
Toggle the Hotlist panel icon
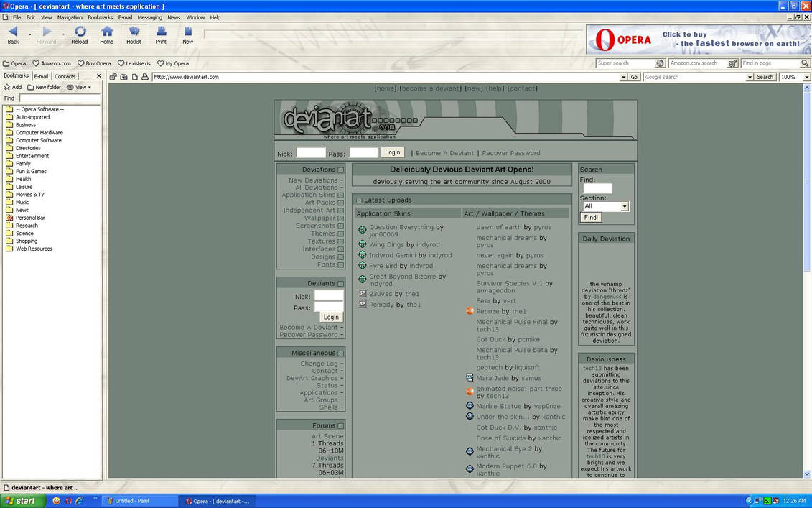pyautogui.click(x=134, y=34)
